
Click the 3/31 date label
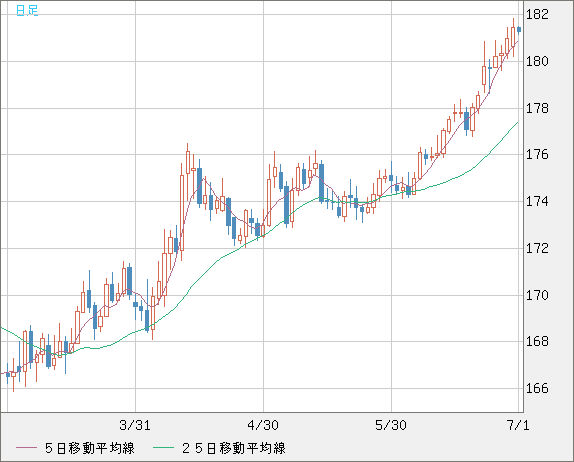(135, 425)
